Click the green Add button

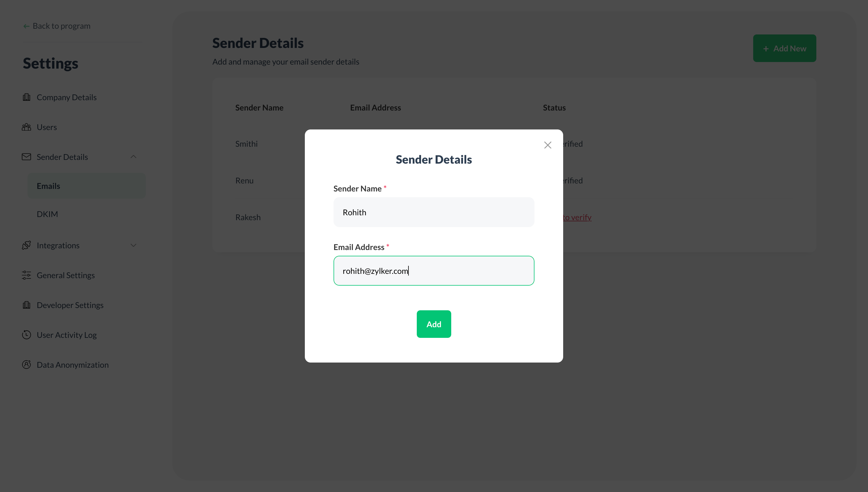(434, 324)
